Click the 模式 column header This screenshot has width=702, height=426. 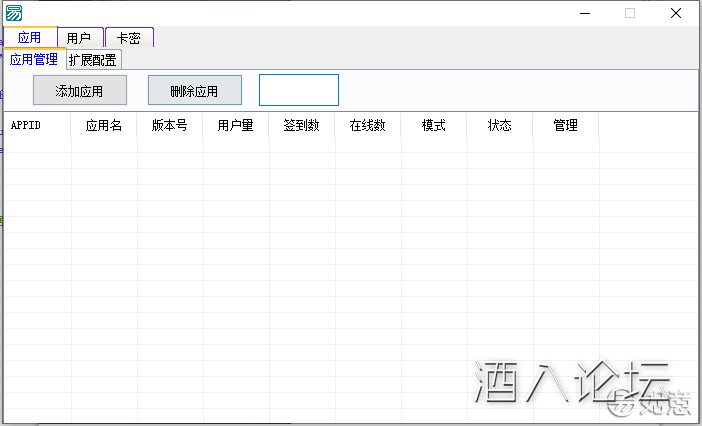(x=433, y=125)
